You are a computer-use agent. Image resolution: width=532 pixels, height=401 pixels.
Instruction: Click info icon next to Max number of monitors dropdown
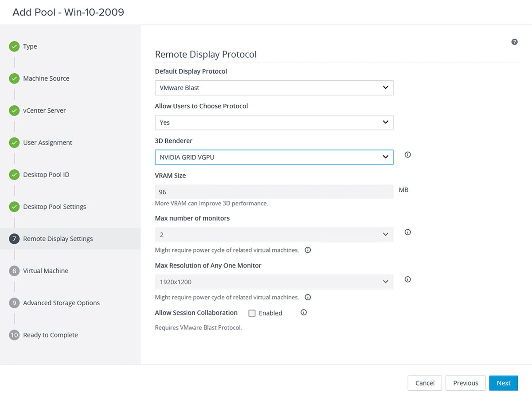[408, 232]
